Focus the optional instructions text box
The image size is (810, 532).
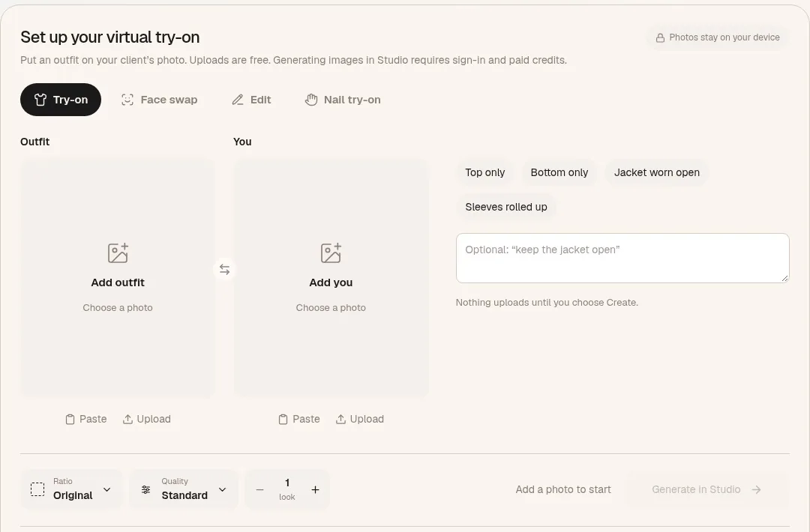click(x=622, y=258)
